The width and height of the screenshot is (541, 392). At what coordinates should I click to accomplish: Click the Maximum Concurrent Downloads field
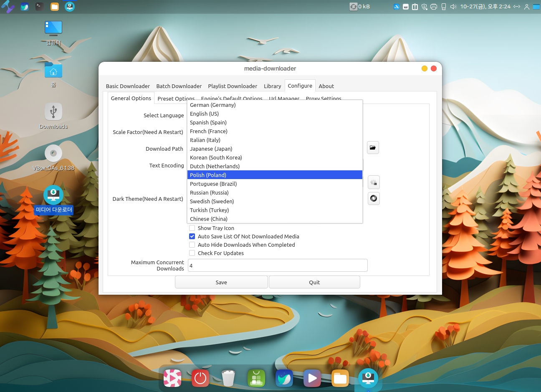(277, 266)
